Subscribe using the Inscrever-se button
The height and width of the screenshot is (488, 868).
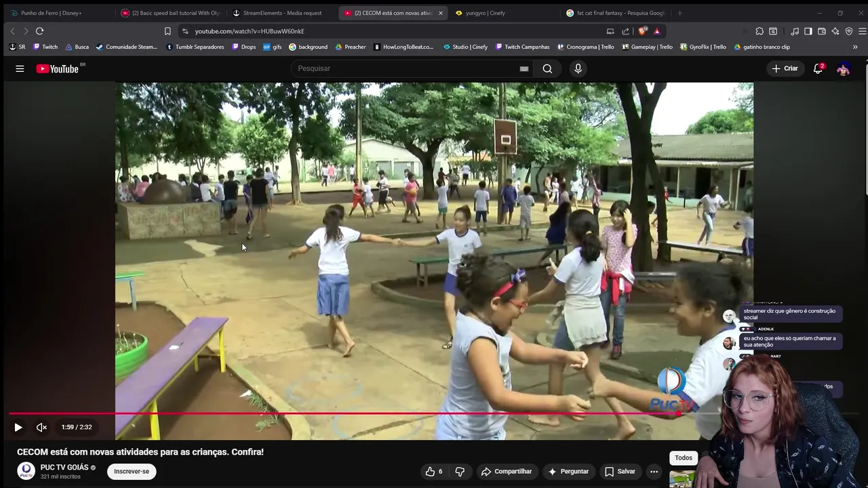[x=132, y=471]
